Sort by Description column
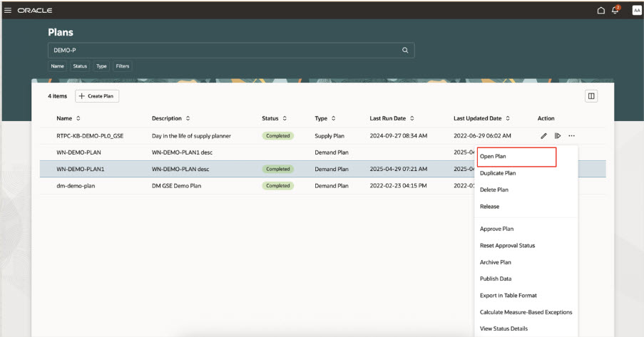 (188, 118)
